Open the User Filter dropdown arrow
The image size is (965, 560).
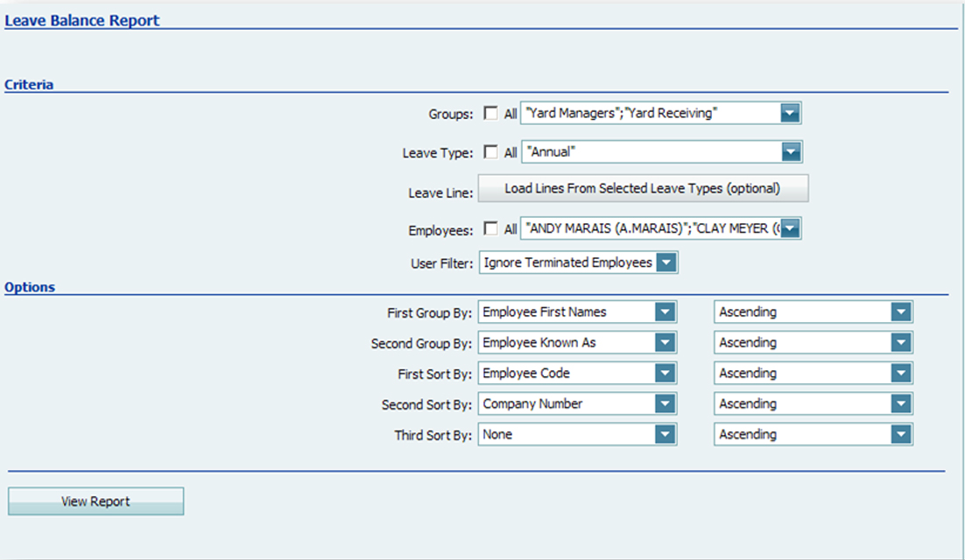click(x=667, y=262)
